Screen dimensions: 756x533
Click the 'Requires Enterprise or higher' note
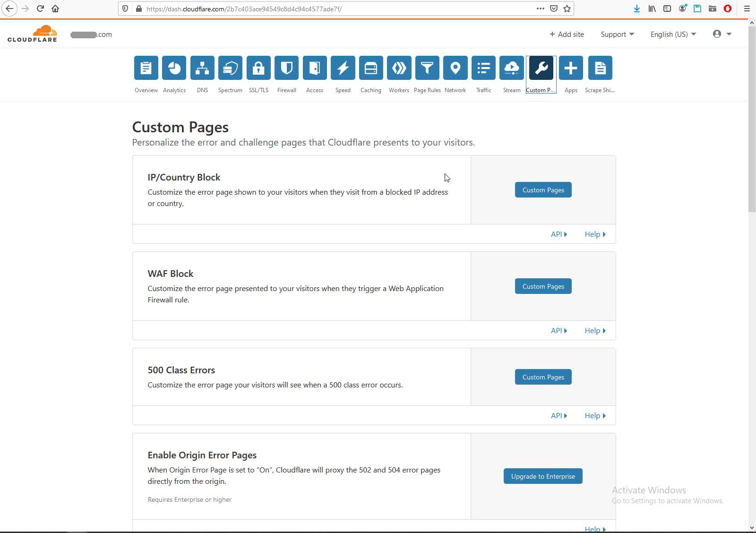point(189,499)
